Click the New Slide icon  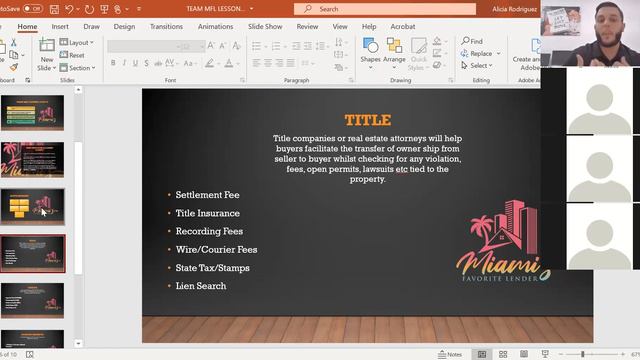point(47,45)
